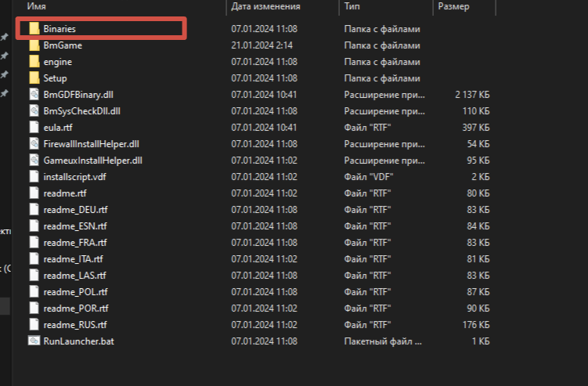The width and height of the screenshot is (588, 386).
Task: Select the readme_ITA.rtf file name
Action: pos(74,259)
